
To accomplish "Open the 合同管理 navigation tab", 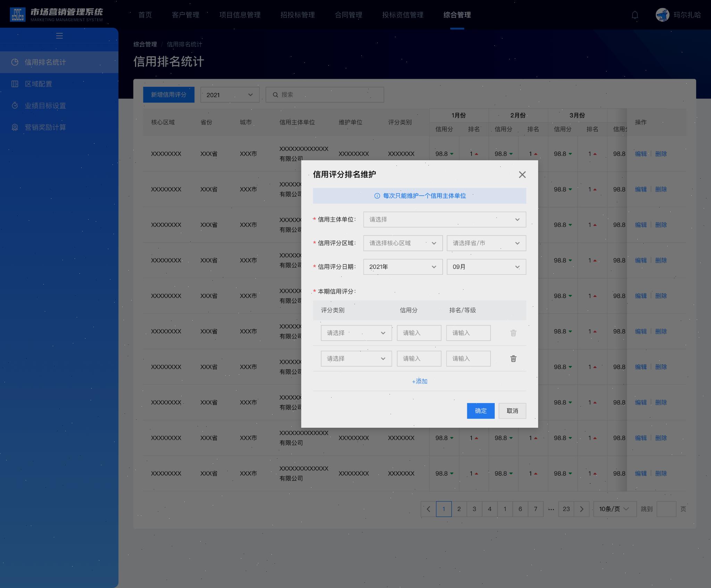I will tap(349, 15).
